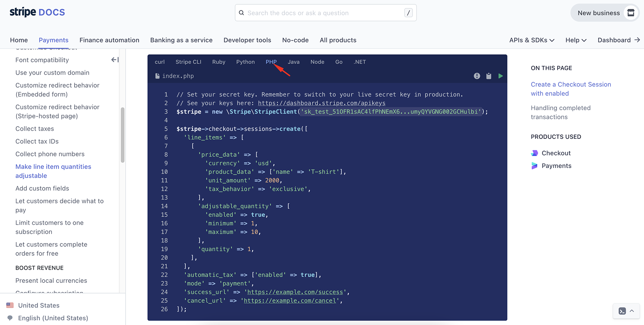Click the language speech bubble icon
Screen dimensions: 644x325
point(10,318)
